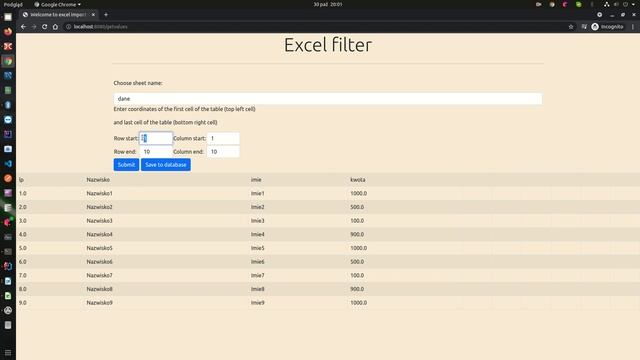
Task: Click the 'imie' column header
Action: pyautogui.click(x=256, y=180)
